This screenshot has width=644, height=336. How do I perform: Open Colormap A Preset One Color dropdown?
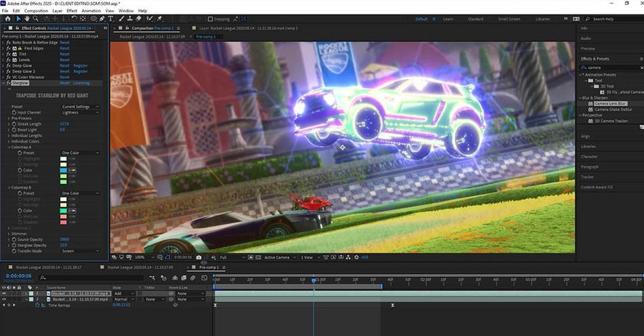(x=81, y=153)
